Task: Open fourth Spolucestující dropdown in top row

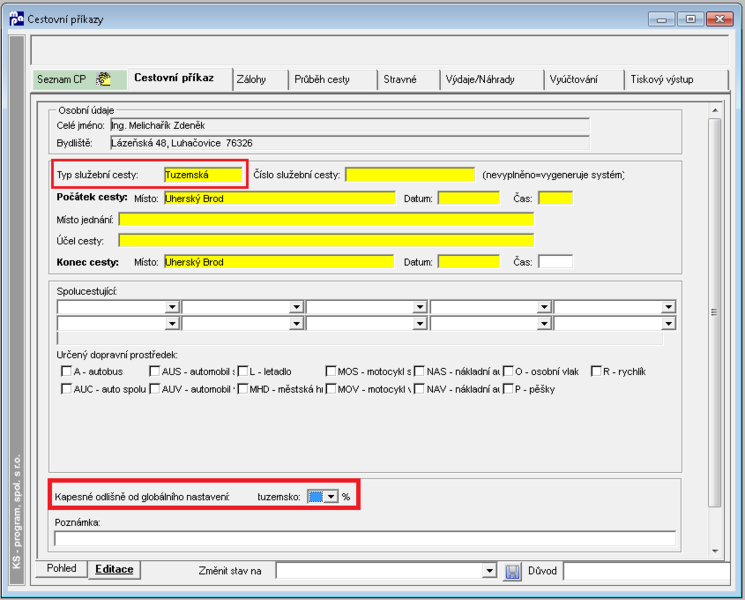Action: (544, 307)
